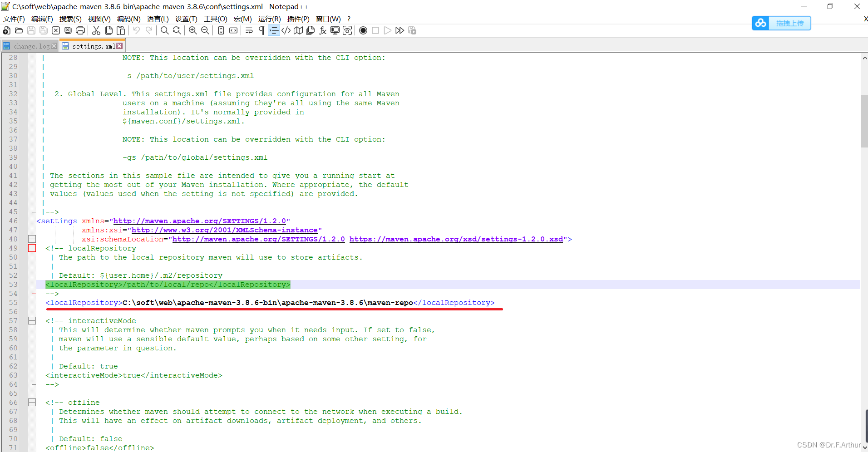The width and height of the screenshot is (868, 452).
Task: Create a new file via toolbar icon
Action: pyautogui.click(x=6, y=30)
